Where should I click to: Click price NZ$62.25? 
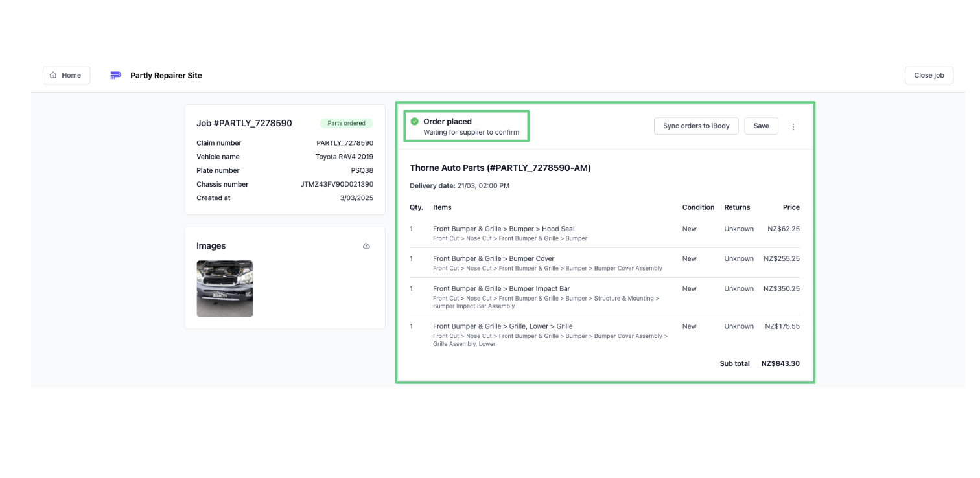click(x=784, y=229)
